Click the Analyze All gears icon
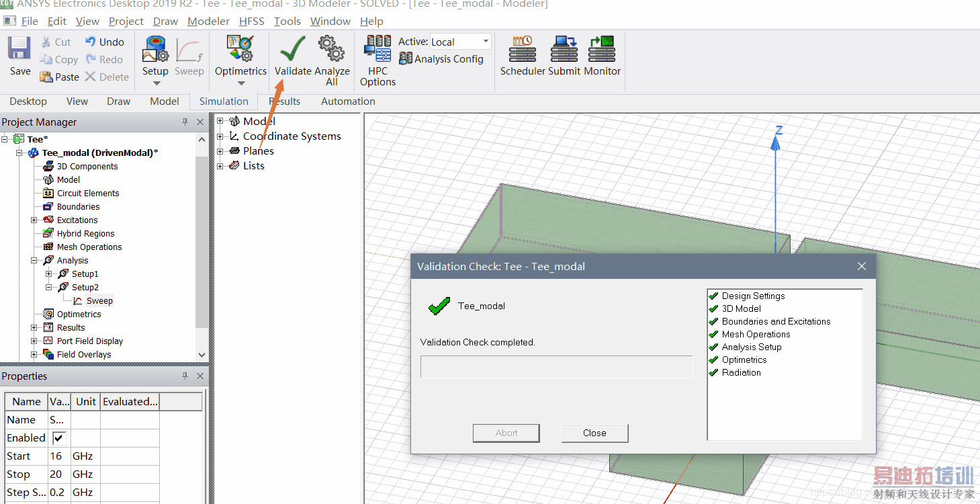The height and width of the screenshot is (504, 980). click(332, 48)
